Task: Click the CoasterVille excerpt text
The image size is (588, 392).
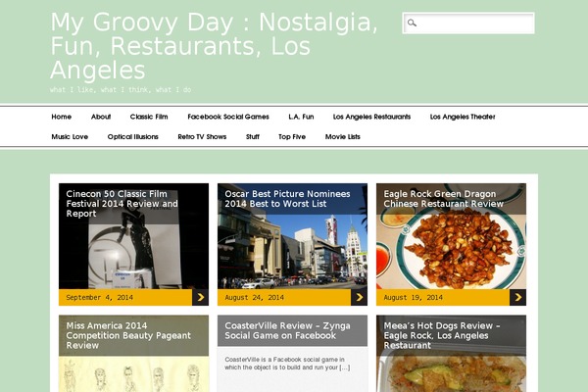Action: 287,364
